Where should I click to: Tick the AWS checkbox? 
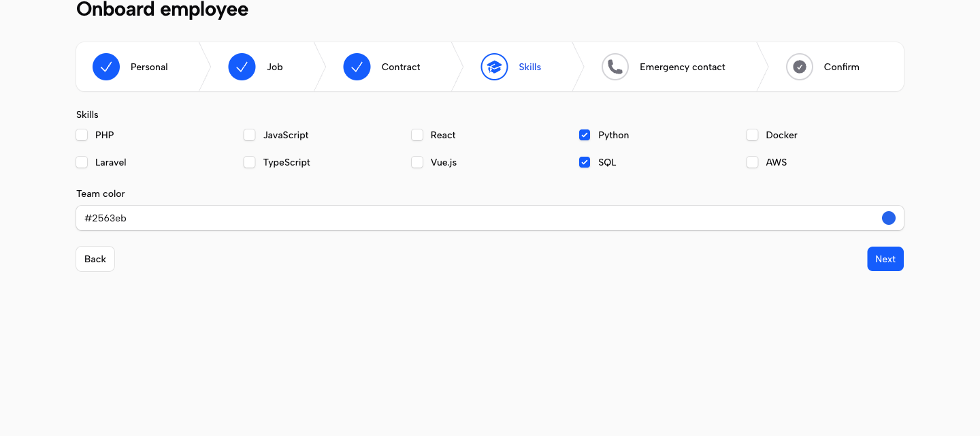[752, 162]
